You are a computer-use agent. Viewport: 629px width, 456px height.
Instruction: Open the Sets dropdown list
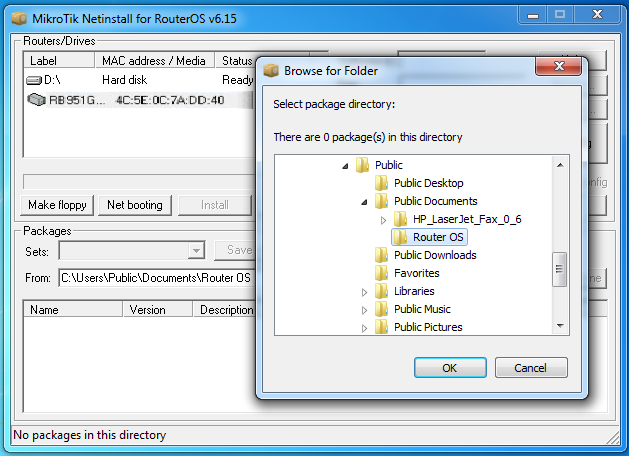pos(196,251)
